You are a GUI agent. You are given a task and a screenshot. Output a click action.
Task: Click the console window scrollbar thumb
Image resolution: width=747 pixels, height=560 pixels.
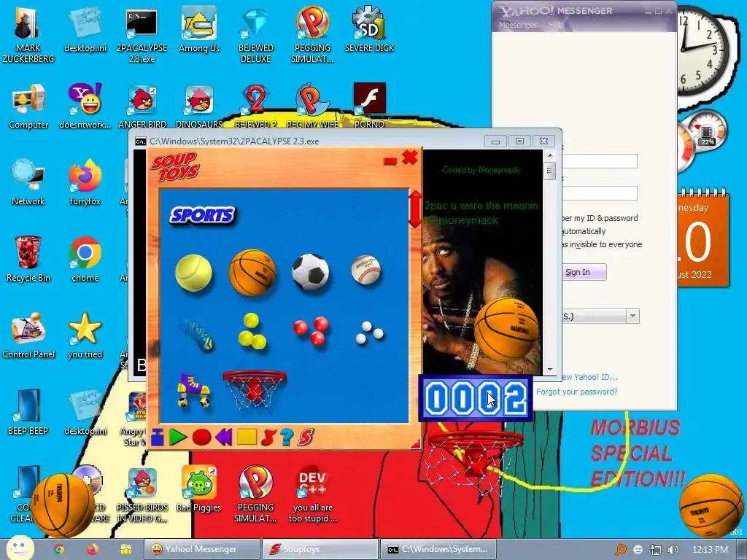[x=550, y=171]
